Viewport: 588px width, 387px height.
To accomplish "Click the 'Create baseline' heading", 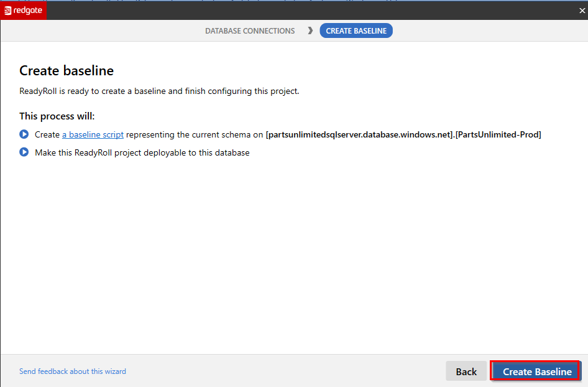I will [67, 70].
